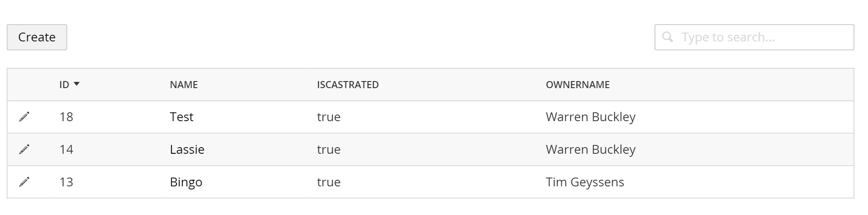
Task: Click the search magnifier icon
Action: (668, 37)
